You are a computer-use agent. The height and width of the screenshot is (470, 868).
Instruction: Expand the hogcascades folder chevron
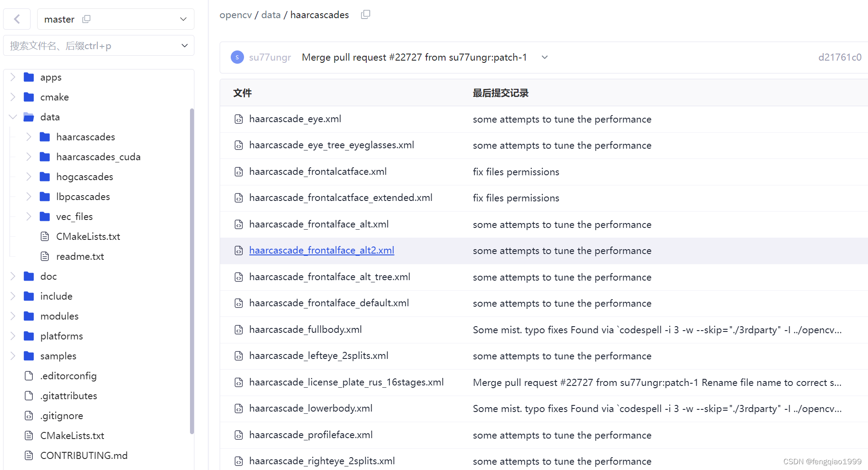(x=29, y=177)
